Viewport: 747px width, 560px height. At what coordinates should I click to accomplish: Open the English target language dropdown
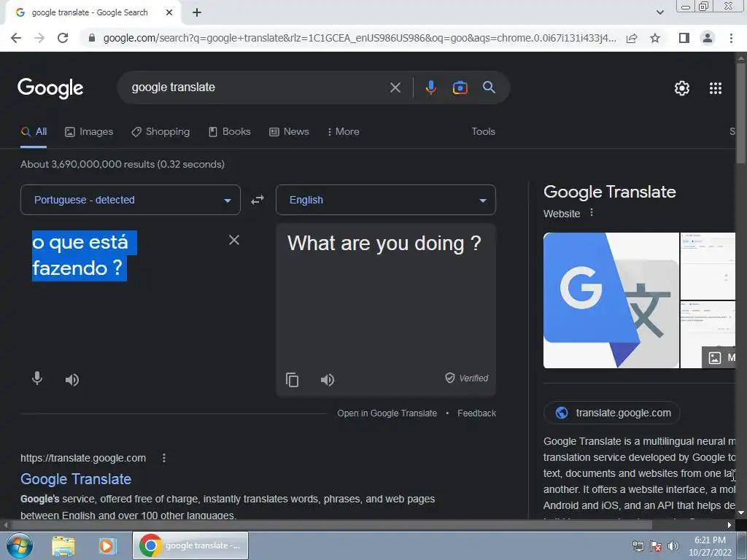(x=386, y=200)
